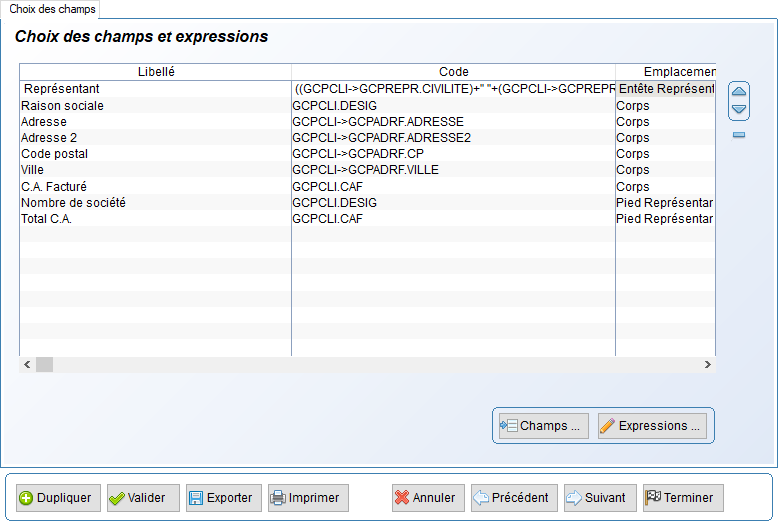The height and width of the screenshot is (523, 779).
Task: Finish the wizard with Terminer
Action: pyautogui.click(x=683, y=498)
